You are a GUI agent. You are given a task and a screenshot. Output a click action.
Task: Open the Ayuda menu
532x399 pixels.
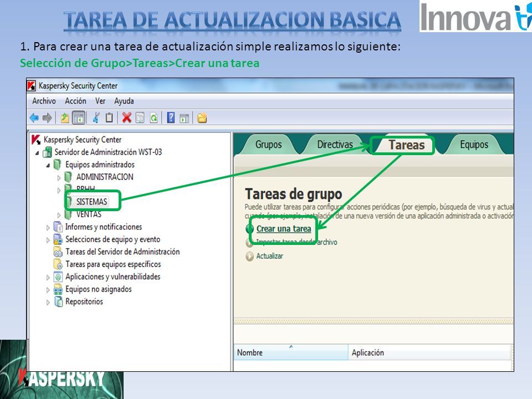pyautogui.click(x=124, y=101)
